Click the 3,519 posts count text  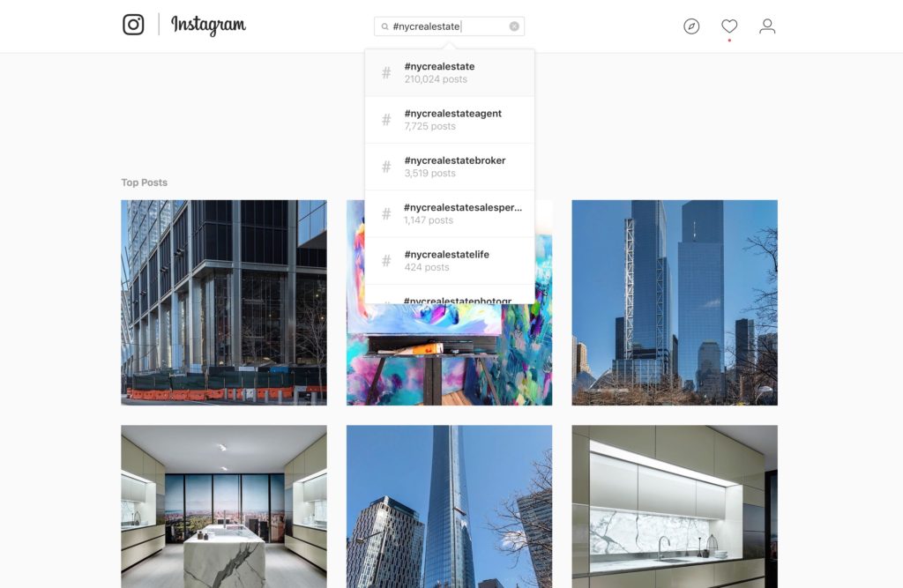pos(429,174)
